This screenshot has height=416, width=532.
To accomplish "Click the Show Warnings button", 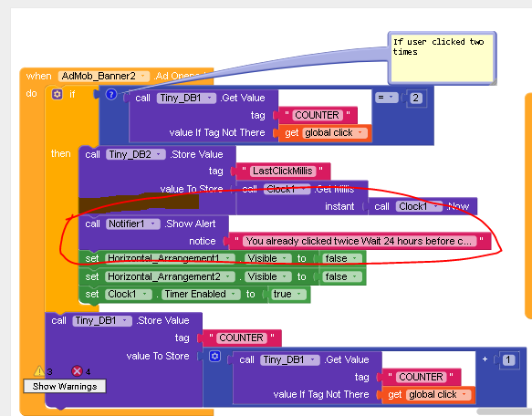I will coord(65,386).
